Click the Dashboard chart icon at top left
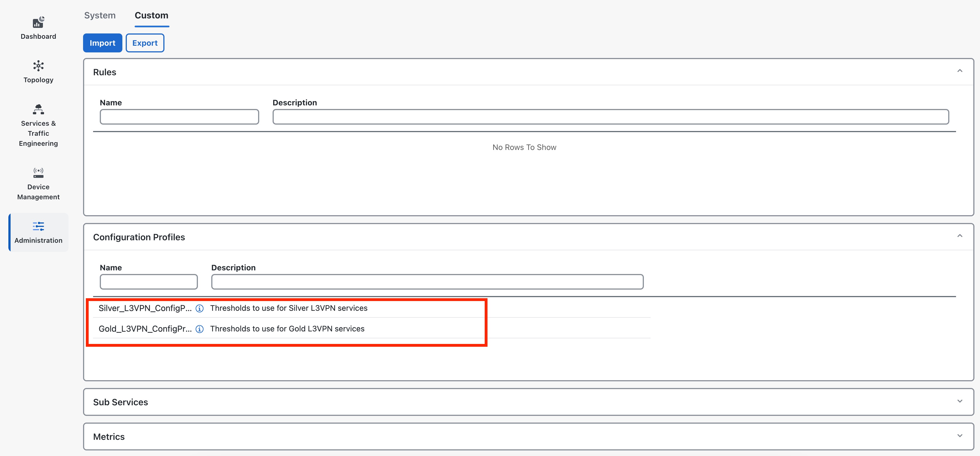Viewport: 980px width, 456px height. [38, 22]
